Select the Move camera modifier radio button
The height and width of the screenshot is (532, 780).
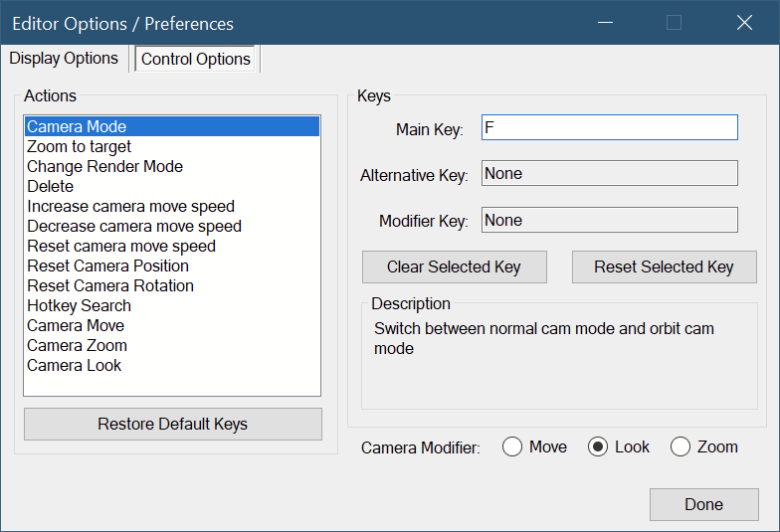[x=513, y=447]
